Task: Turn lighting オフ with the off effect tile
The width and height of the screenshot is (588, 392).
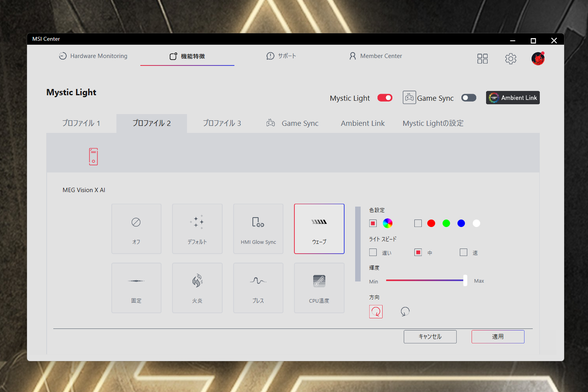Action: [x=136, y=229]
